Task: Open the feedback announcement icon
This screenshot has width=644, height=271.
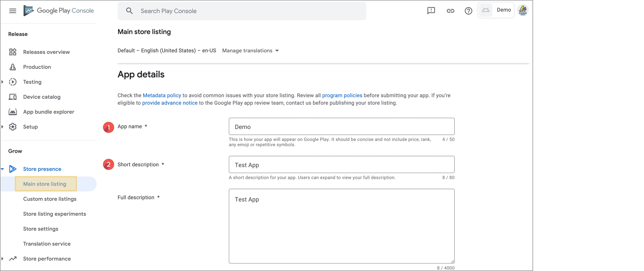Action: click(x=431, y=11)
